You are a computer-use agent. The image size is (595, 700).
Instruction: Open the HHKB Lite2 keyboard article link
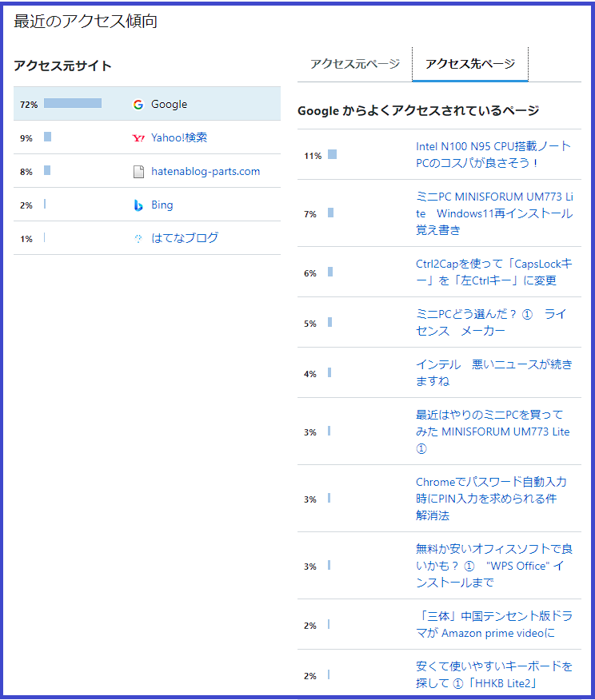point(493,674)
